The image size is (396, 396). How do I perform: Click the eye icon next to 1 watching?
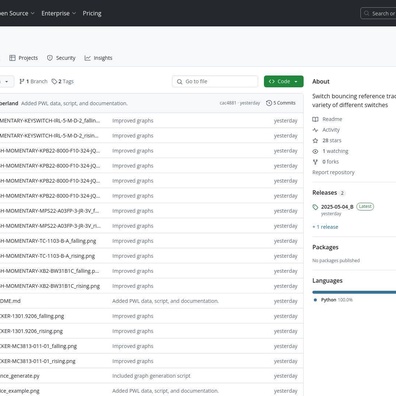(315, 151)
